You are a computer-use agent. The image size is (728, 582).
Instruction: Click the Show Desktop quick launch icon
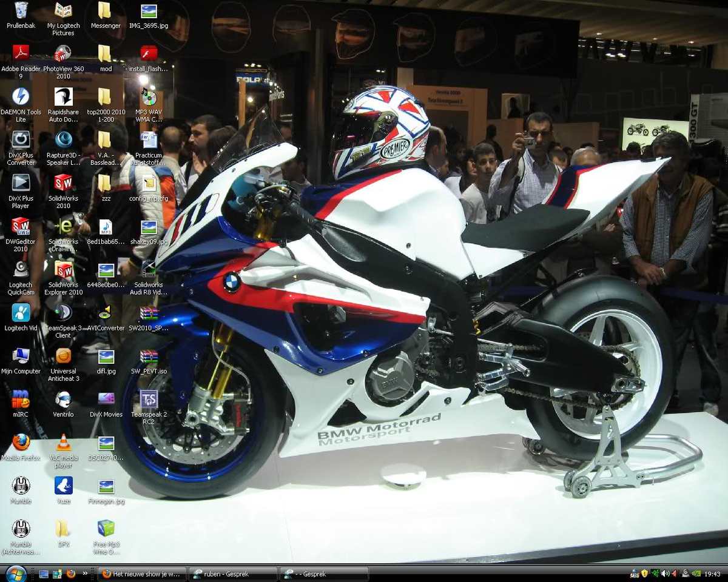tap(44, 574)
